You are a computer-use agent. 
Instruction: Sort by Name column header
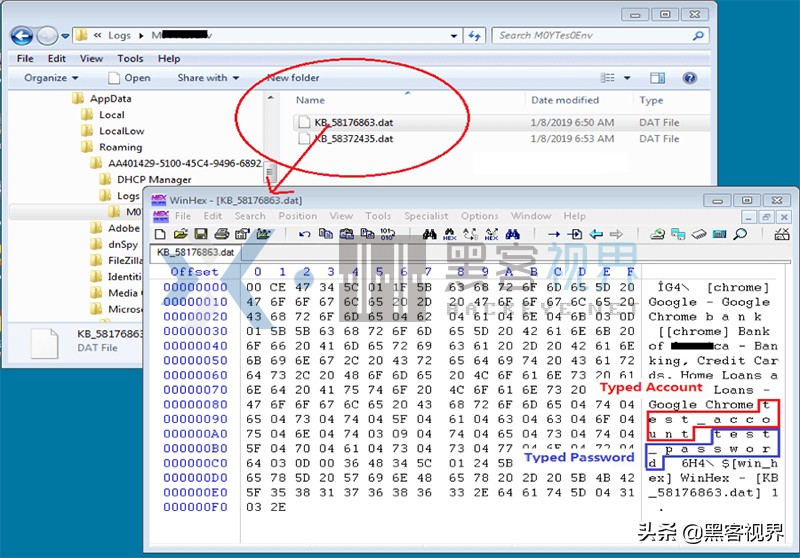click(310, 100)
